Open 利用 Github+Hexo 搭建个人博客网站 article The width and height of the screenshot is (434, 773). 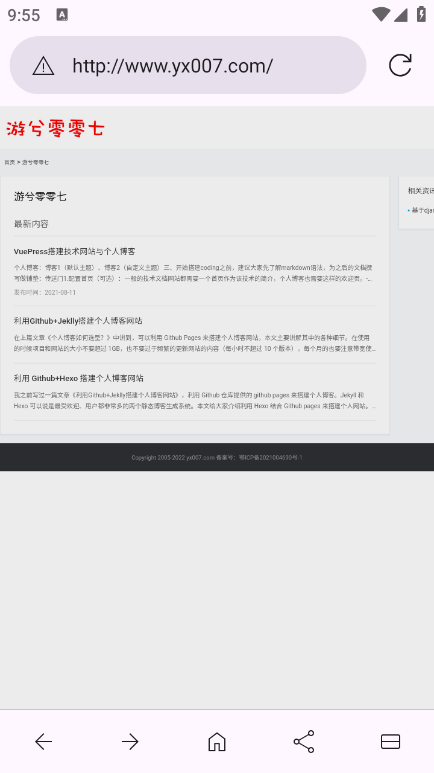[79, 378]
